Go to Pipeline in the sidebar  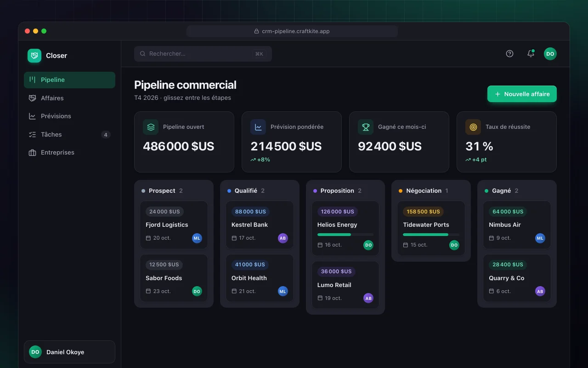pos(69,80)
